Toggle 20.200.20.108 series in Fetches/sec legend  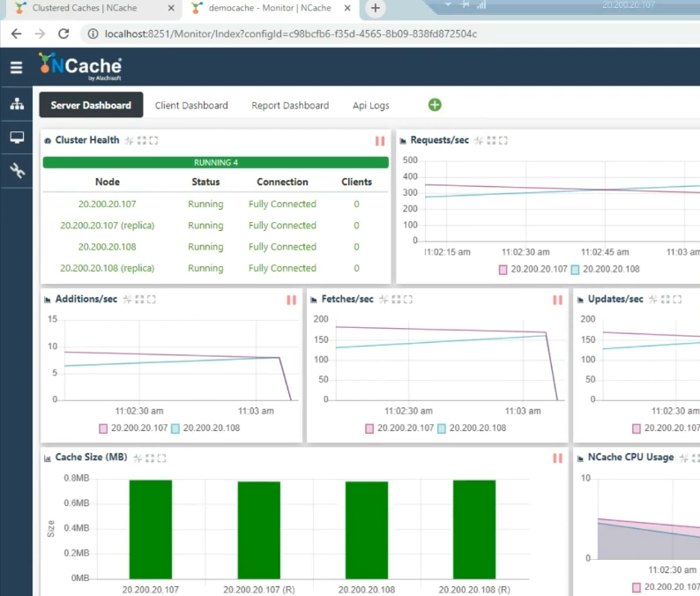(x=472, y=428)
